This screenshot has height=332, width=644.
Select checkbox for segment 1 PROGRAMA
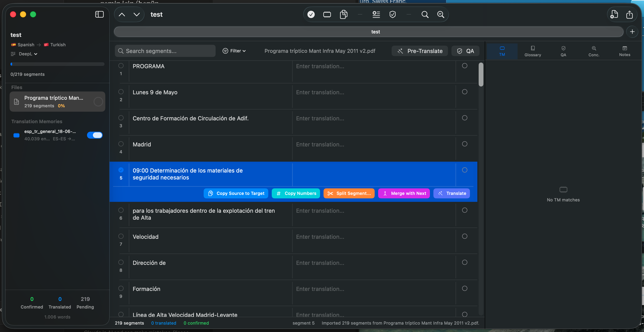tap(121, 66)
